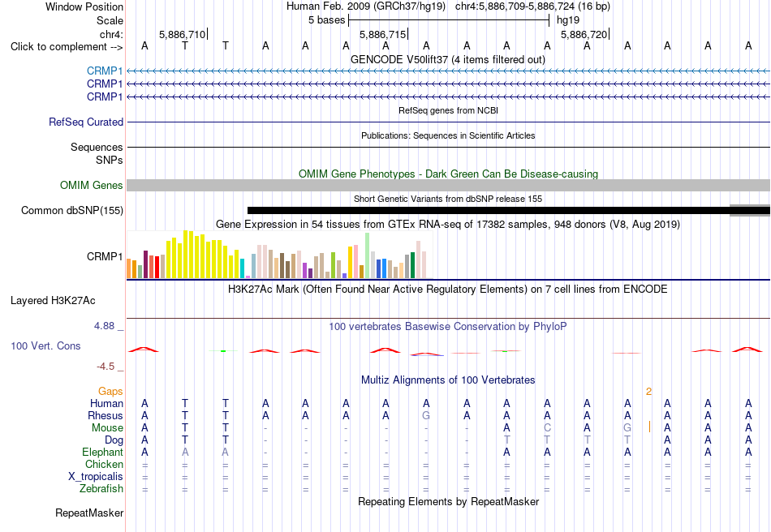Click the gray 'C' in the Mouse row
This screenshot has height=532, width=771.
click(547, 428)
